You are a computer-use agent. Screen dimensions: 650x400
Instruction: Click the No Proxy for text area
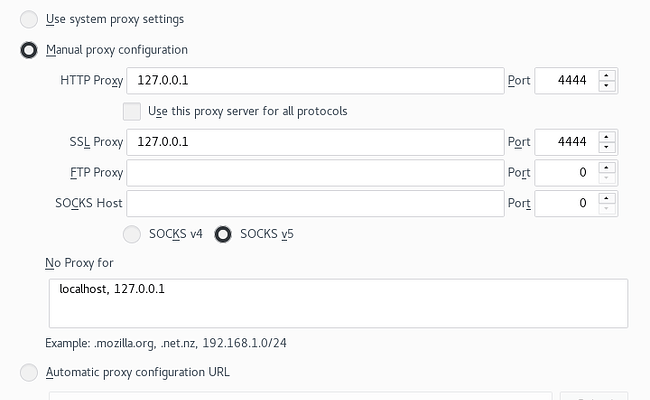tap(338, 303)
